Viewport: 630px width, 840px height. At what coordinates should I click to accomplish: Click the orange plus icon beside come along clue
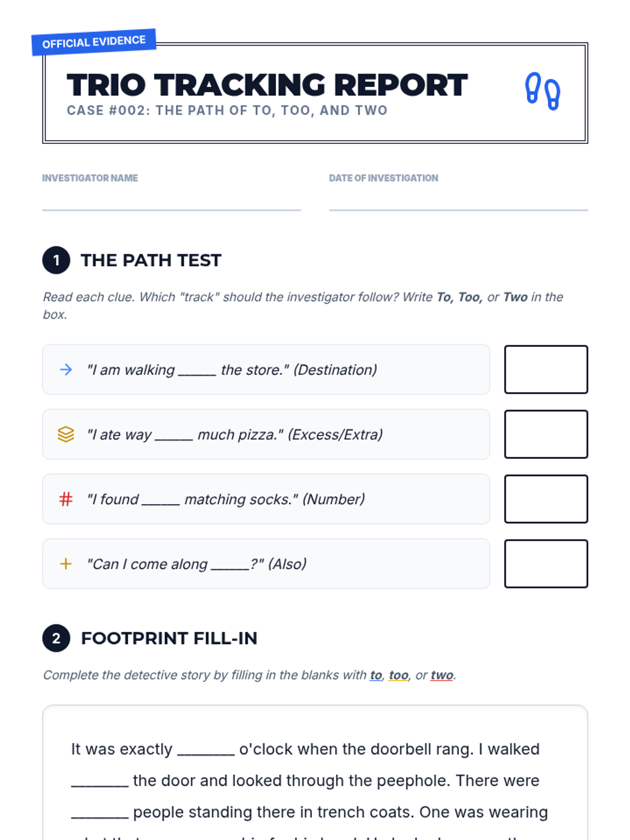tap(66, 564)
